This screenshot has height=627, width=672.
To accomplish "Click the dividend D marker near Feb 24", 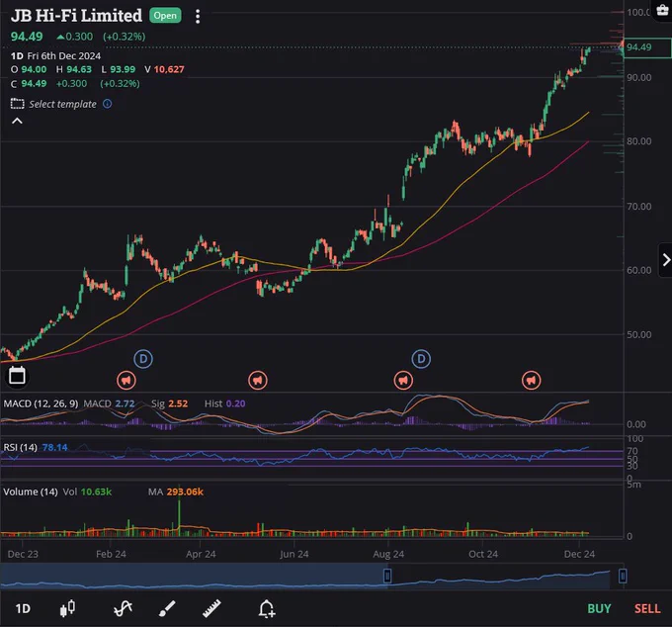I will pos(143,359).
